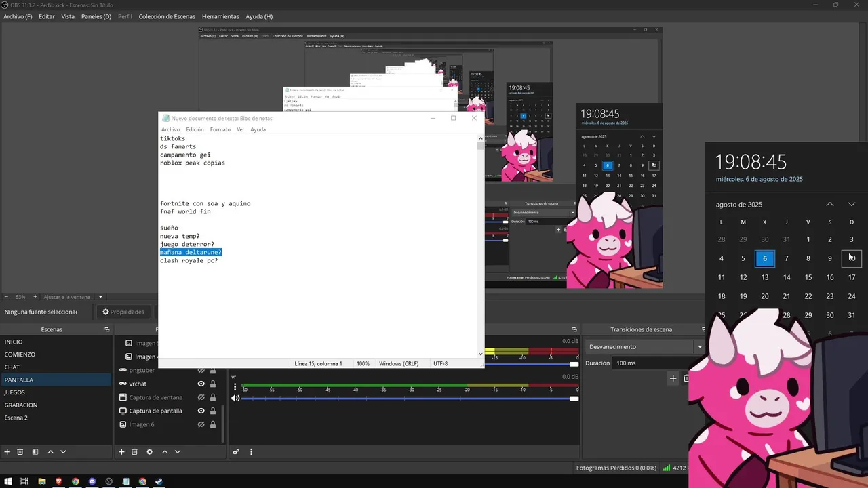Open Task View on the taskbar
This screenshot has width=868, height=488.
(x=24, y=481)
